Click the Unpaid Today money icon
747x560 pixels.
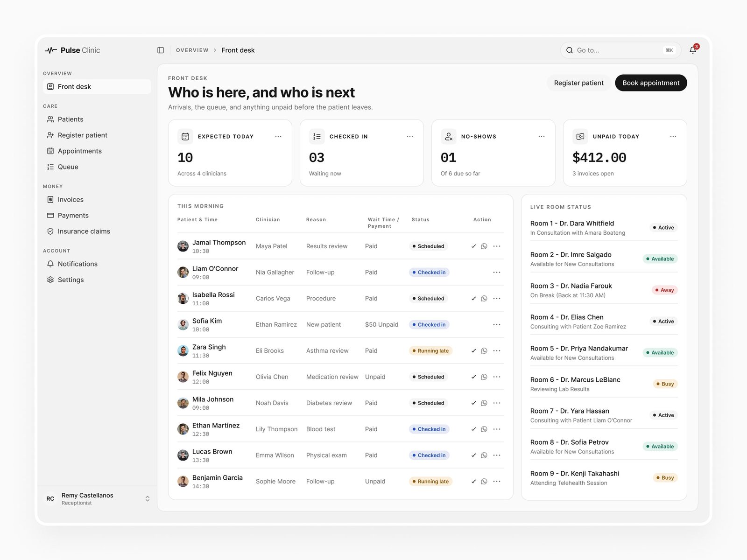pyautogui.click(x=580, y=136)
